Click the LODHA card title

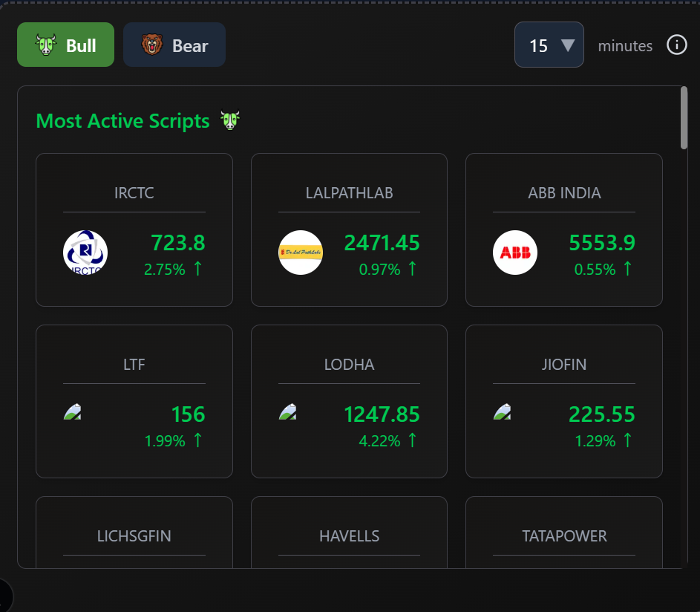pos(349,365)
